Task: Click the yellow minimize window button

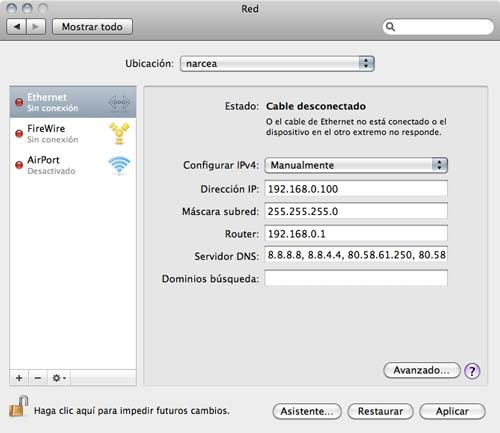Action: pyautogui.click(x=27, y=8)
